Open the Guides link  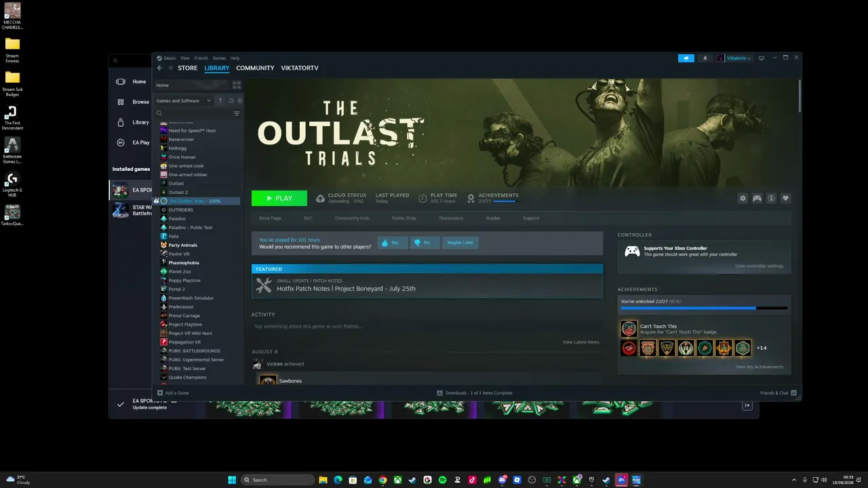point(493,218)
